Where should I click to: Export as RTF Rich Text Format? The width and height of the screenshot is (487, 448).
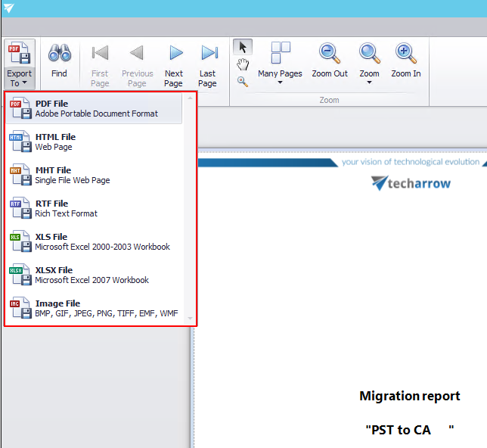click(x=95, y=208)
